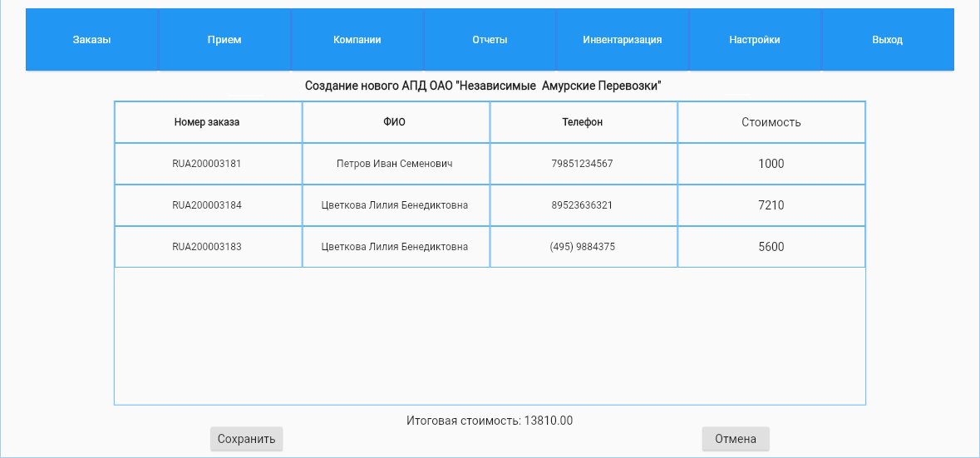Click phone number 79851234567

(x=583, y=164)
